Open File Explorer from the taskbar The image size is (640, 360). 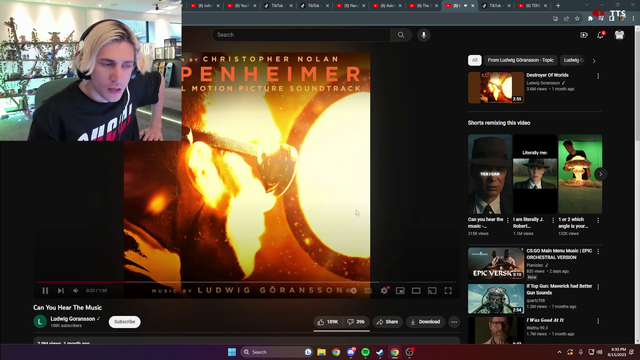pyautogui.click(x=322, y=352)
